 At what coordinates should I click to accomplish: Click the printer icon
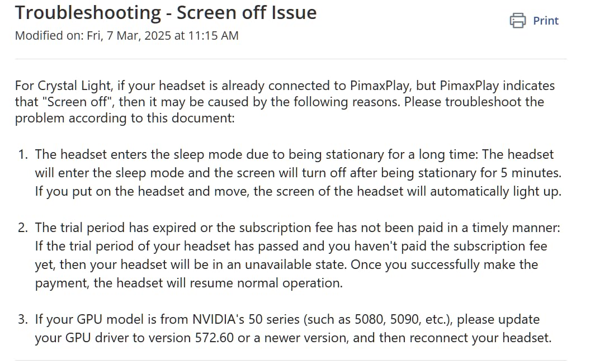(518, 21)
